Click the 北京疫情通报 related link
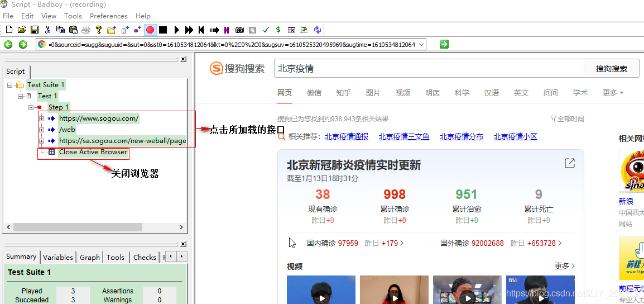The width and height of the screenshot is (644, 304). tap(347, 136)
